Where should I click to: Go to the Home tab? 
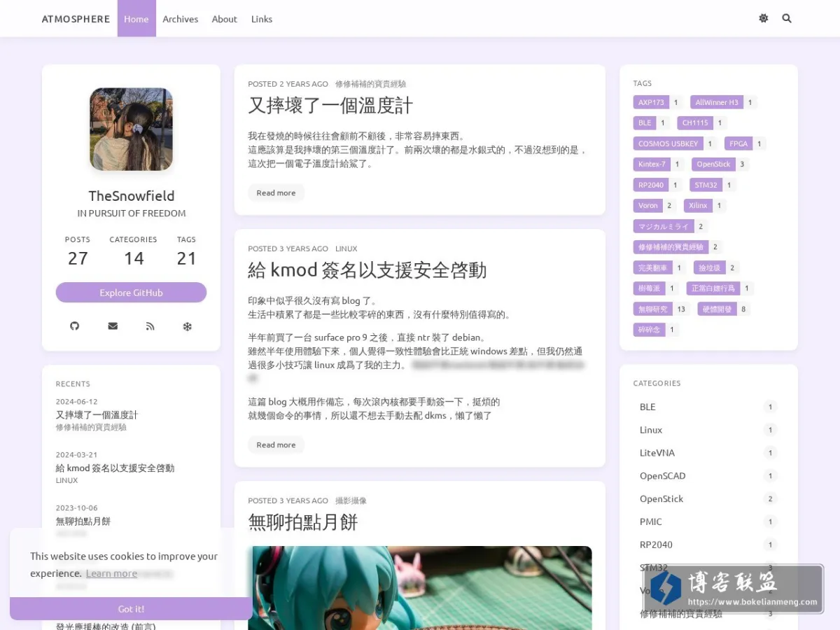coord(136,19)
